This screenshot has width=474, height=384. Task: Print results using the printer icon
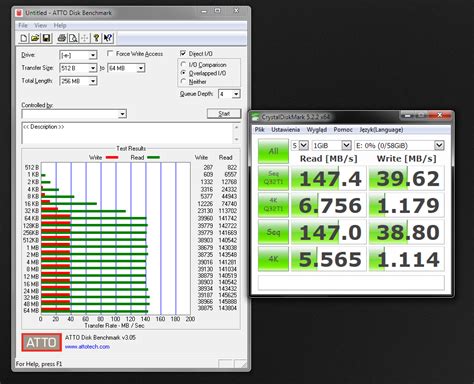62,38
